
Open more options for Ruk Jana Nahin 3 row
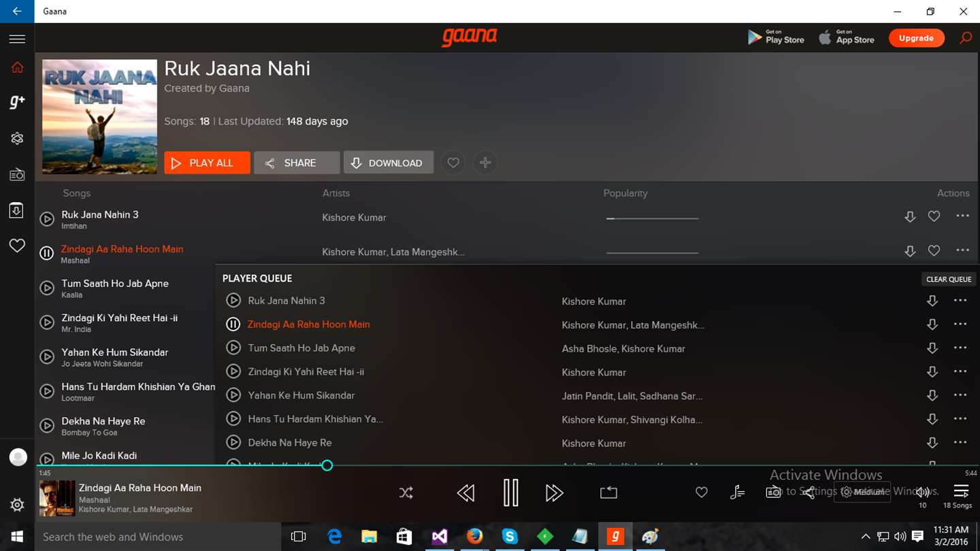[962, 216]
